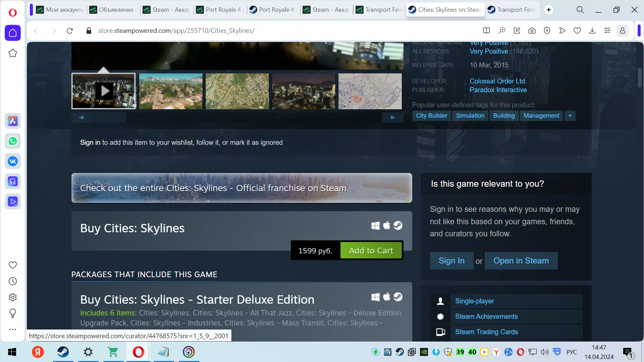The image size is (644, 362).
Task: Open the downloads panel
Action: [x=592, y=31]
